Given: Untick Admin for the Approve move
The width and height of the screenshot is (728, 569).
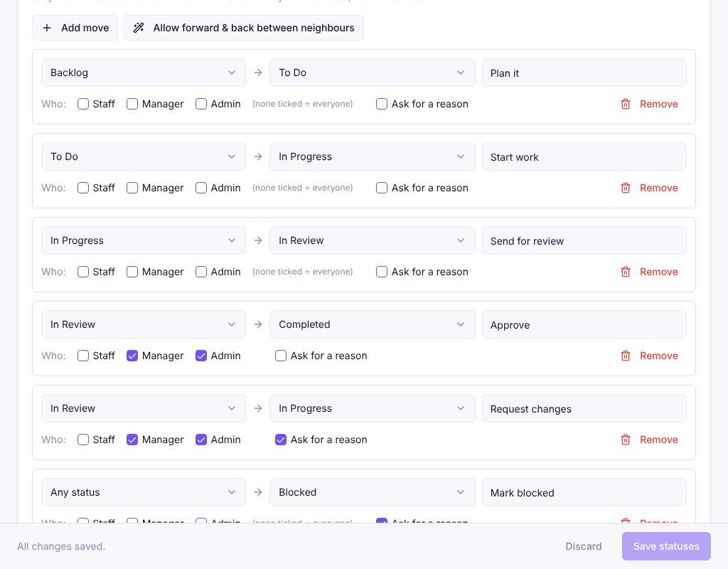Looking at the screenshot, I should [201, 356].
